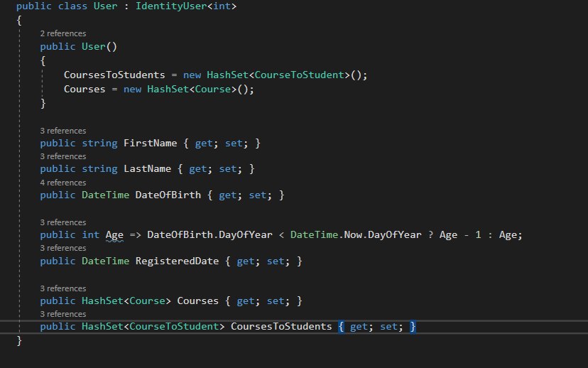This screenshot has width=588, height=368.
Task: Click the User() constructor name
Action: [x=93, y=46]
